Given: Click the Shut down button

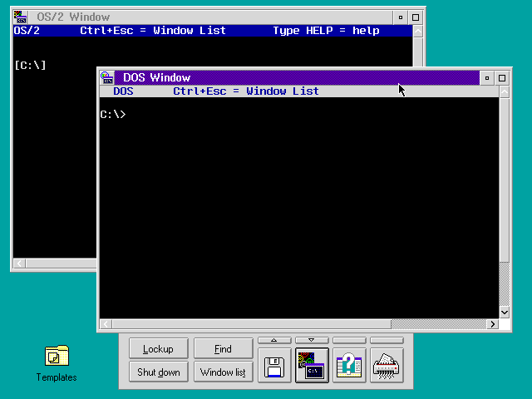Looking at the screenshot, I should tap(159, 372).
